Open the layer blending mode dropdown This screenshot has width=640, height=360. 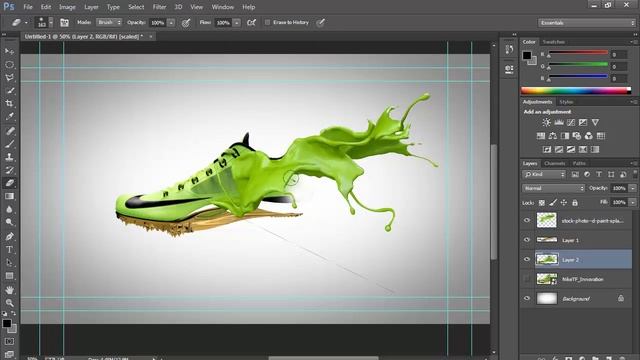[553, 188]
